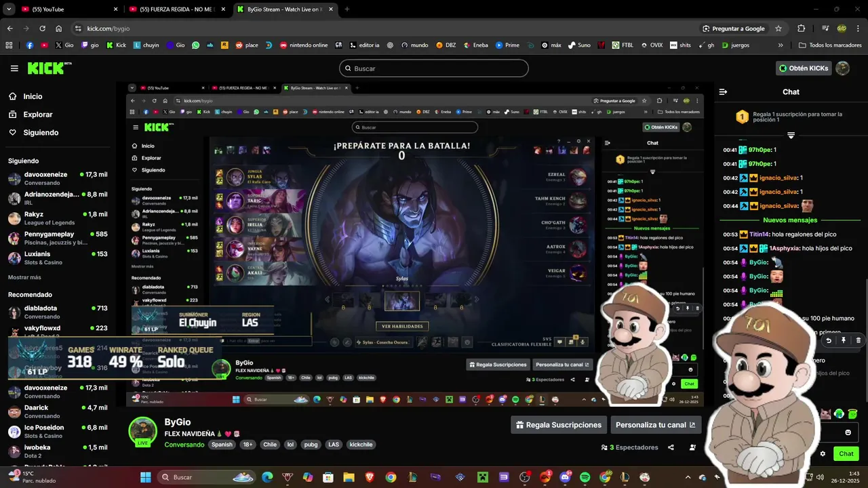Viewport: 868px width, 488px height.
Task: Open the Windows Start menu
Action: click(x=145, y=477)
